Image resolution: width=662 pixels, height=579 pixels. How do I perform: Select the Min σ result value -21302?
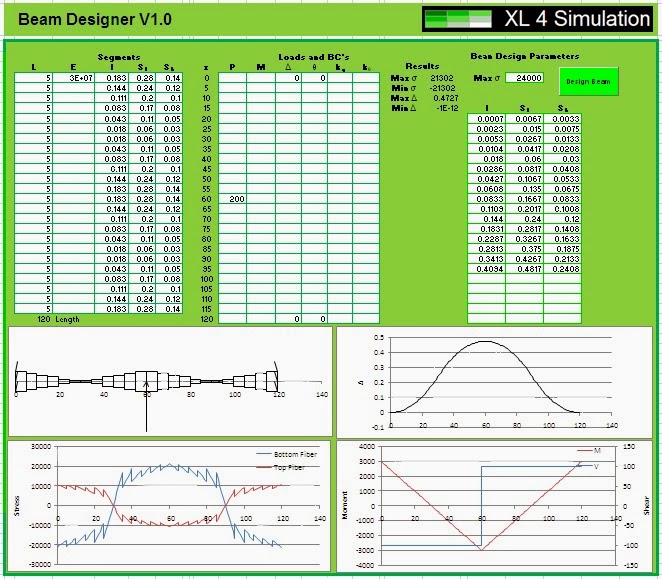pyautogui.click(x=442, y=88)
